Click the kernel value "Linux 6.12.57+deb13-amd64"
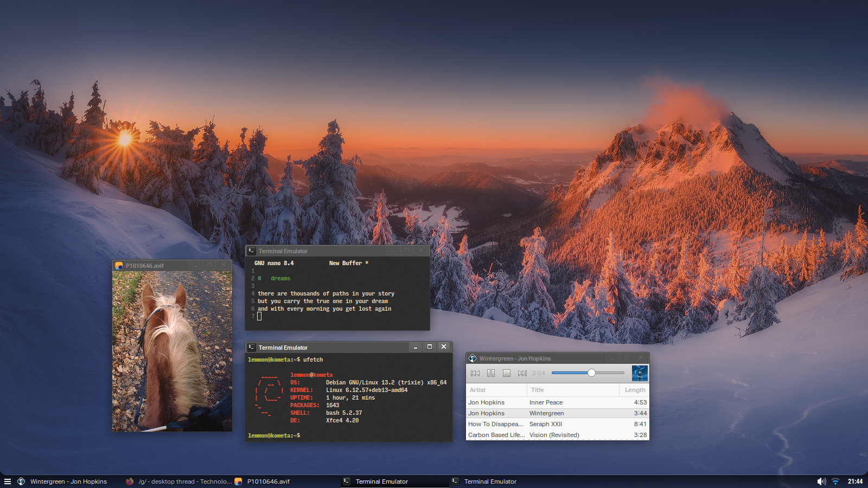868x488 pixels. pos(367,390)
